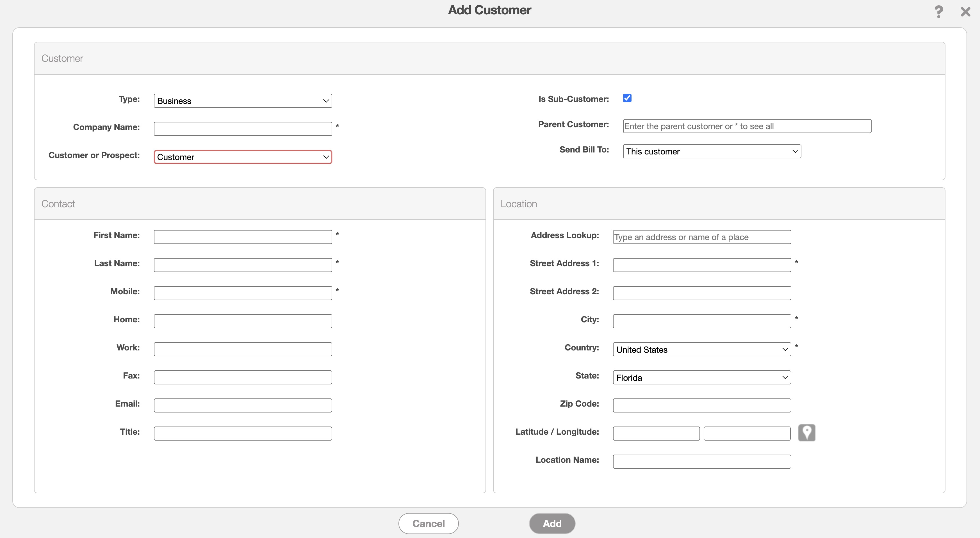Viewport: 980px width, 538px height.
Task: Click the Parent Customer search field
Action: (747, 126)
